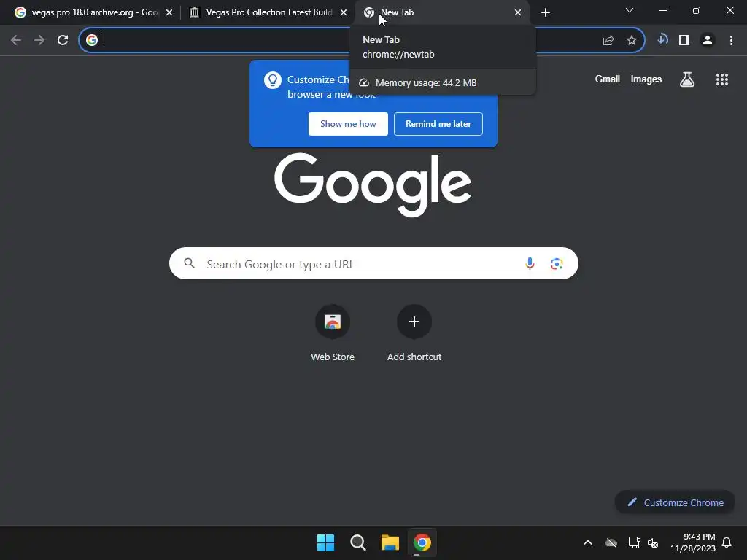747x560 pixels.
Task: Click the Google icon in the address bar
Action: click(x=92, y=40)
